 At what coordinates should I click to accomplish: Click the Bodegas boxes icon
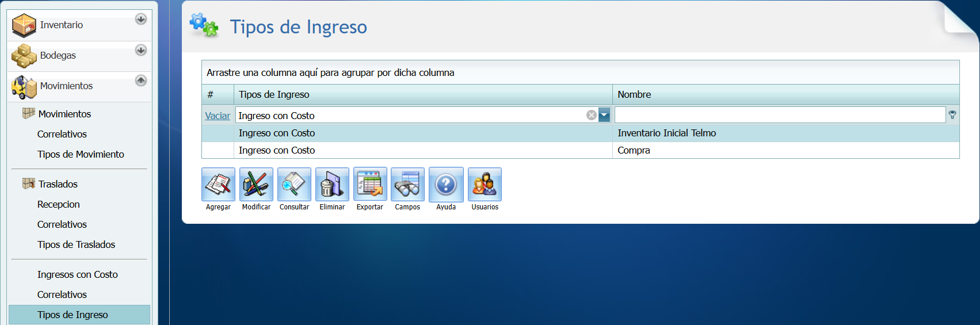24,56
